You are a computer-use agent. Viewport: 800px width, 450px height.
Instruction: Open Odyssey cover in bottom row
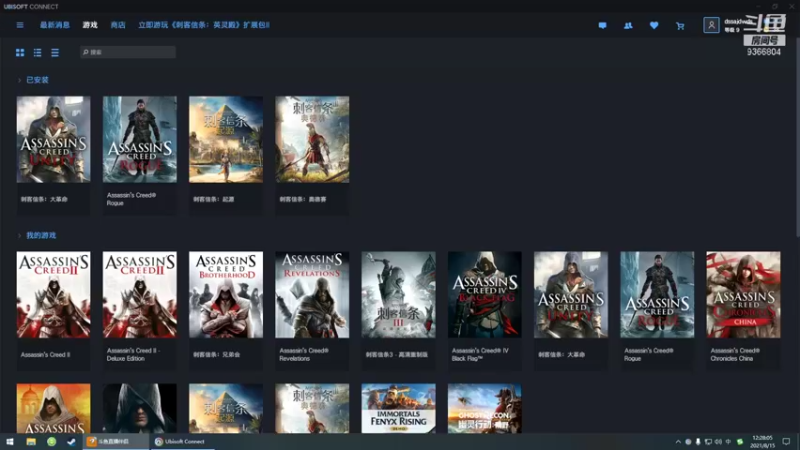point(312,408)
